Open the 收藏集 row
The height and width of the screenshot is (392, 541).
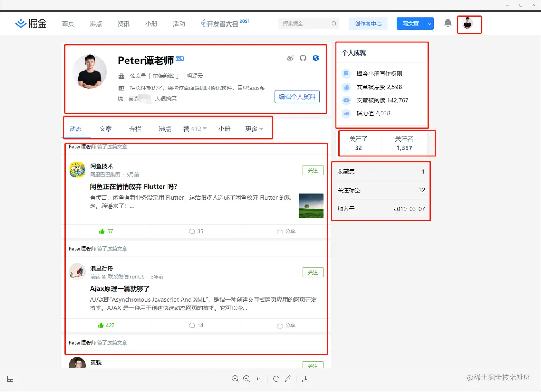(381, 172)
